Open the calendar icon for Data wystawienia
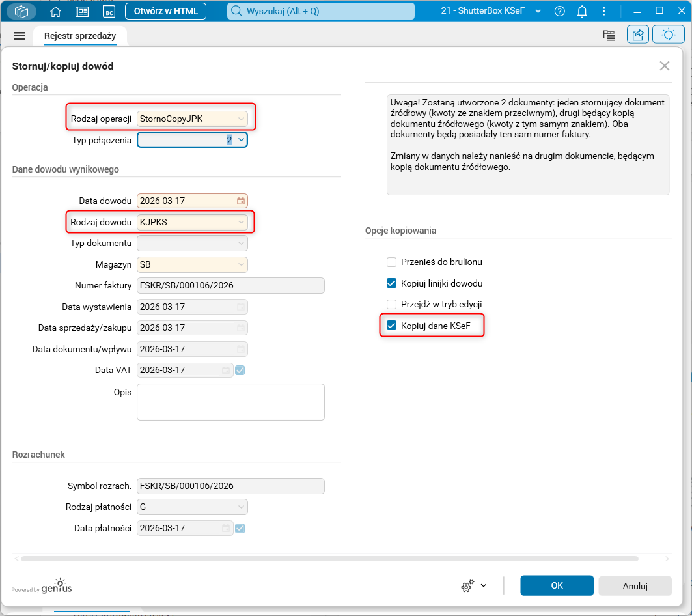Viewport: 692px width, 616px height. 240,307
